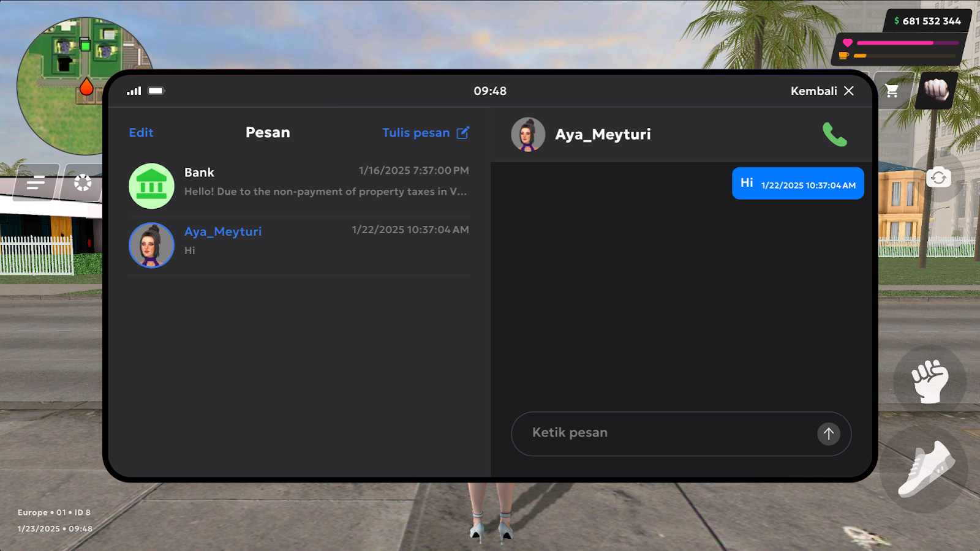The image size is (980, 551).
Task: Click the sent "Hi" message bubble
Action: [797, 184]
